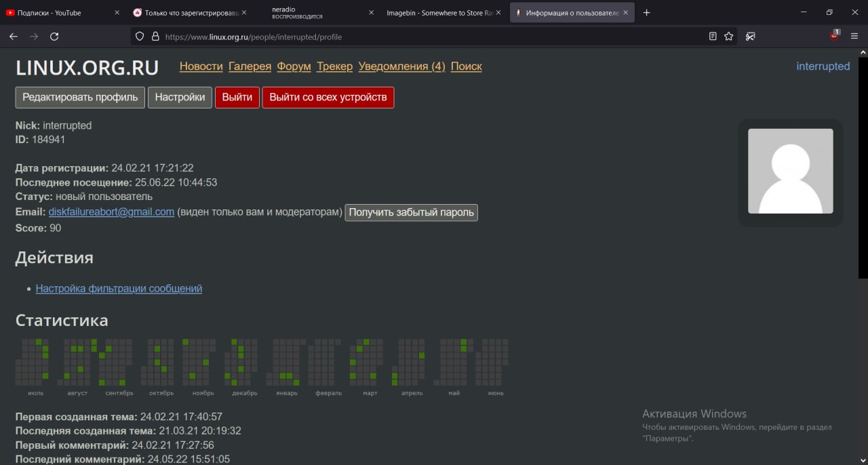Open the Новости link
The height and width of the screenshot is (465, 868).
[x=201, y=66]
